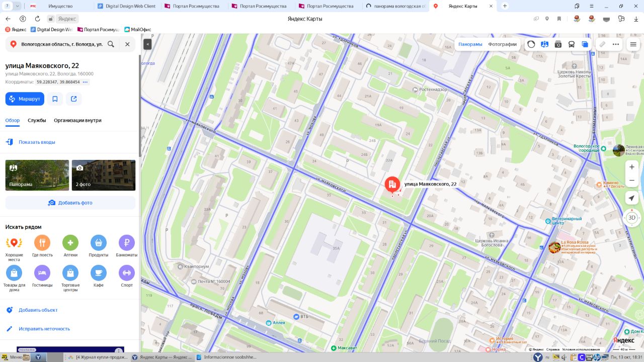Image resolution: width=644 pixels, height=362 pixels.
Task: Toggle the Фотографии map layer
Action: [503, 44]
